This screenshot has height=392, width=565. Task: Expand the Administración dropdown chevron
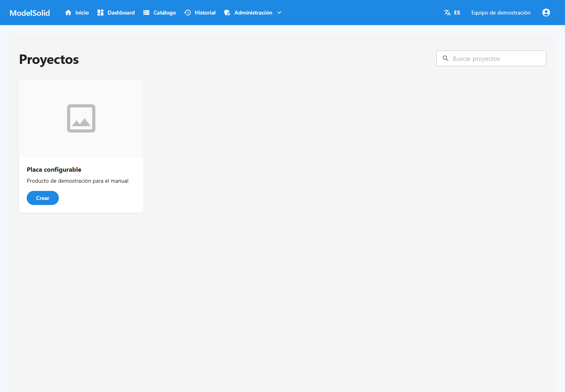pos(279,13)
